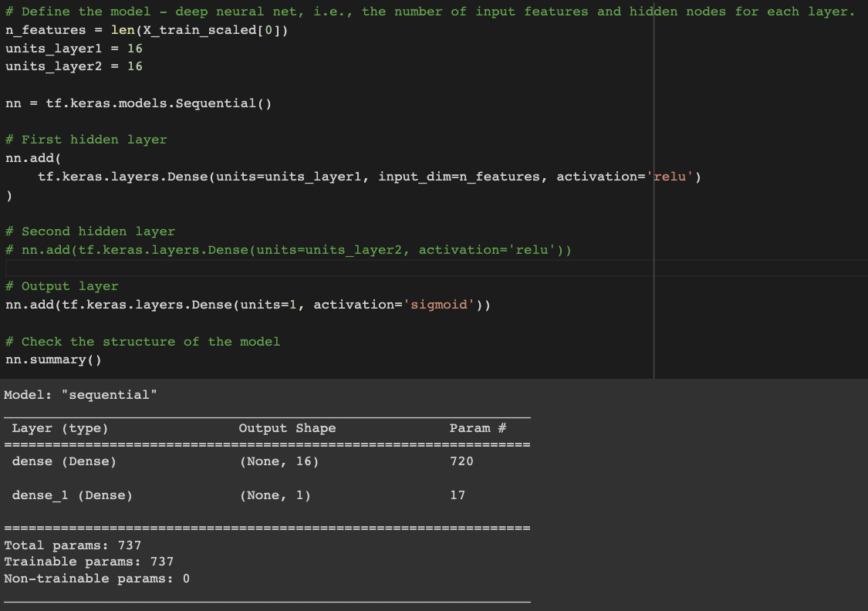The width and height of the screenshot is (868, 611).
Task: Click the 'dense (Dense)' row label
Action: click(x=64, y=461)
